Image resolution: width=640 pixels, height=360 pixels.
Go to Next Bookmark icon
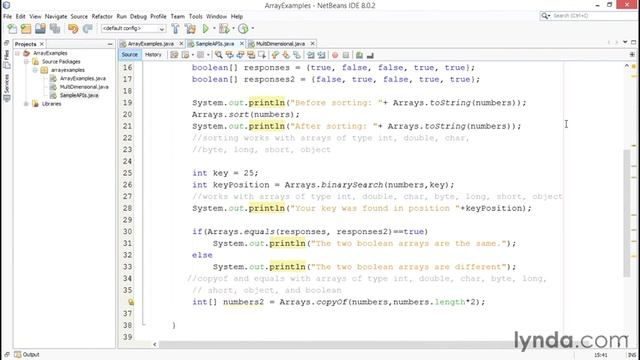(286, 55)
